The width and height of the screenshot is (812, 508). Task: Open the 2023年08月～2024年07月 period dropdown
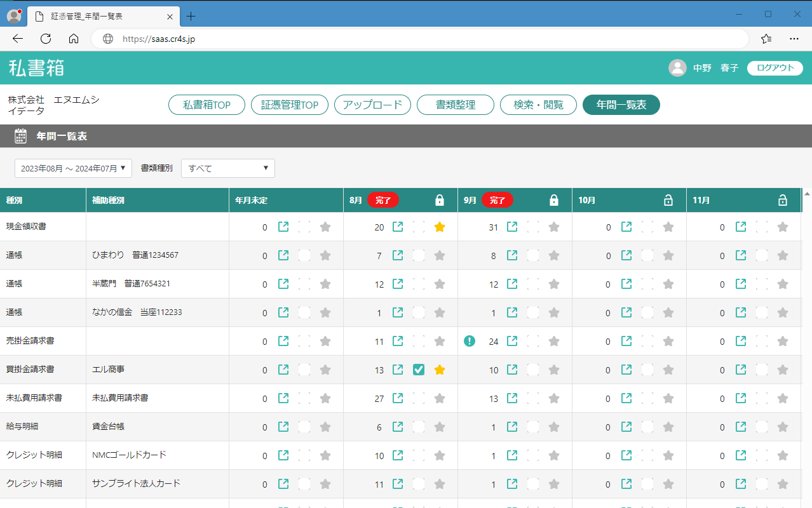pyautogui.click(x=73, y=168)
